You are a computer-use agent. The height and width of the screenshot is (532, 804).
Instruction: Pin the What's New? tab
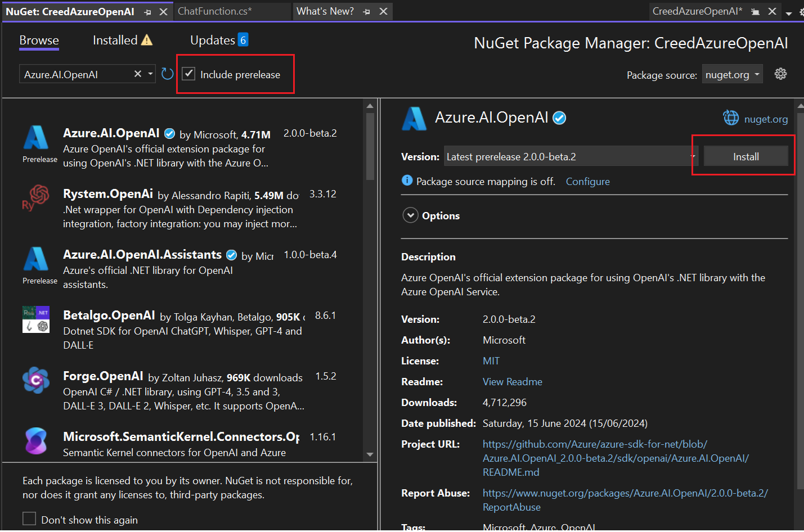tap(367, 12)
